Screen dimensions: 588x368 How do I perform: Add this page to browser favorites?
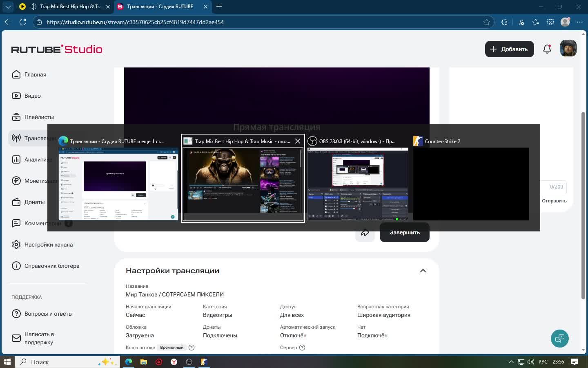(487, 22)
